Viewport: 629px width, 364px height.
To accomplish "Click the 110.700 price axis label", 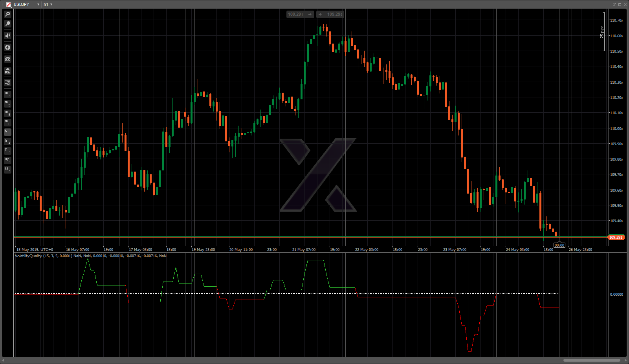I will (x=616, y=20).
